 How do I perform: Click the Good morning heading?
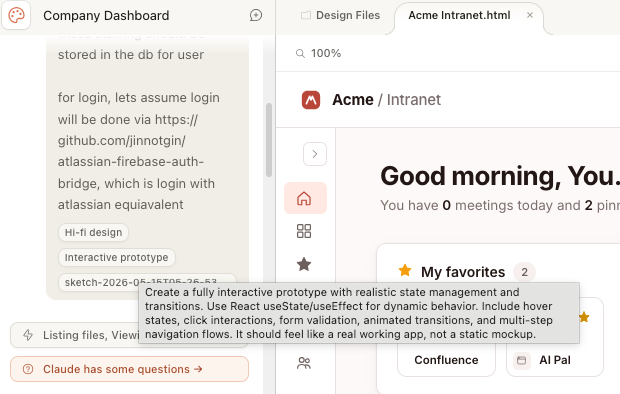[x=500, y=176]
